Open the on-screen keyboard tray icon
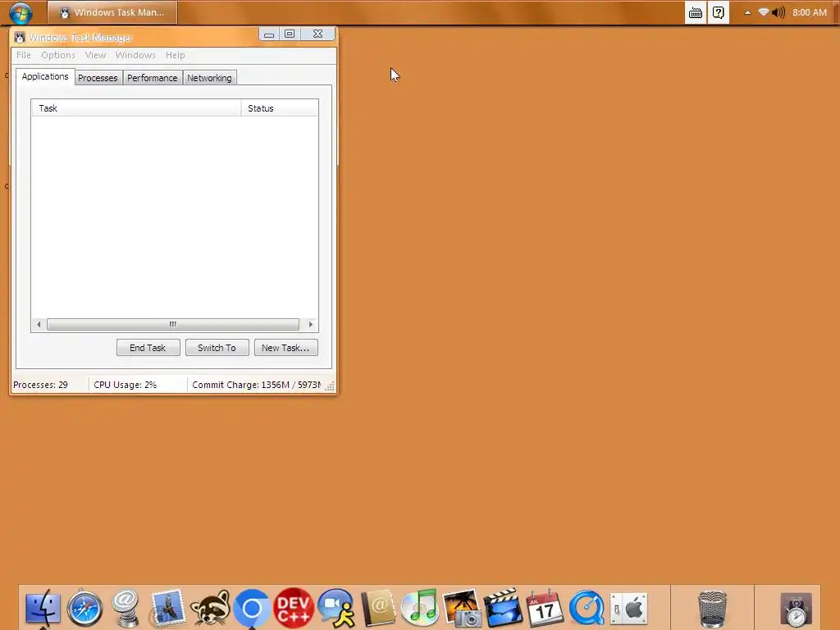This screenshot has width=840, height=630. [696, 12]
